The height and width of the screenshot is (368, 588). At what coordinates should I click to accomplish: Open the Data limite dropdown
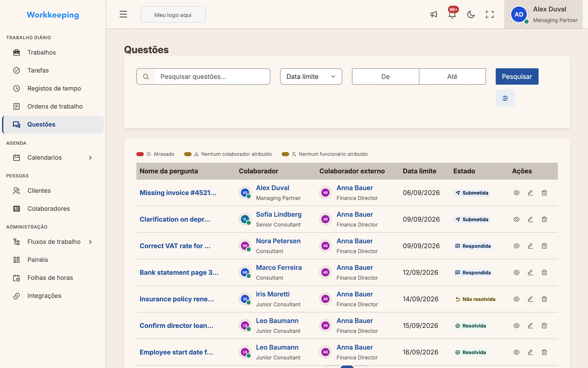[x=311, y=76]
